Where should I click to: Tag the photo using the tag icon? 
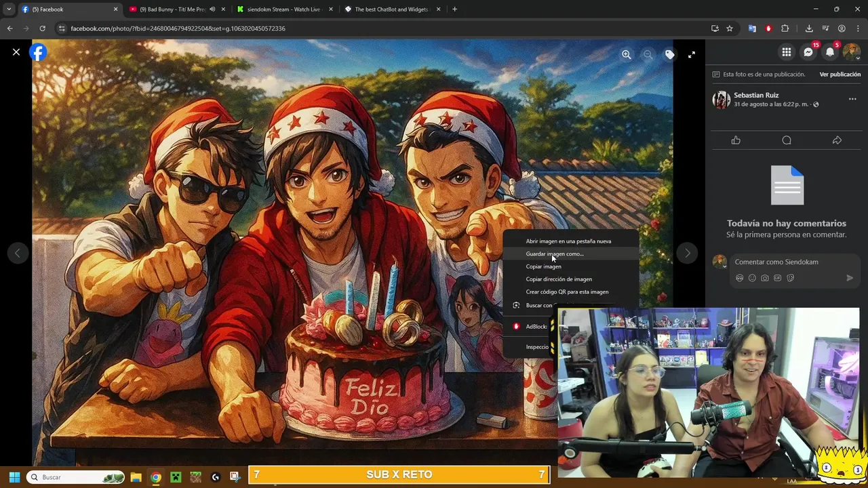pyautogui.click(x=670, y=55)
